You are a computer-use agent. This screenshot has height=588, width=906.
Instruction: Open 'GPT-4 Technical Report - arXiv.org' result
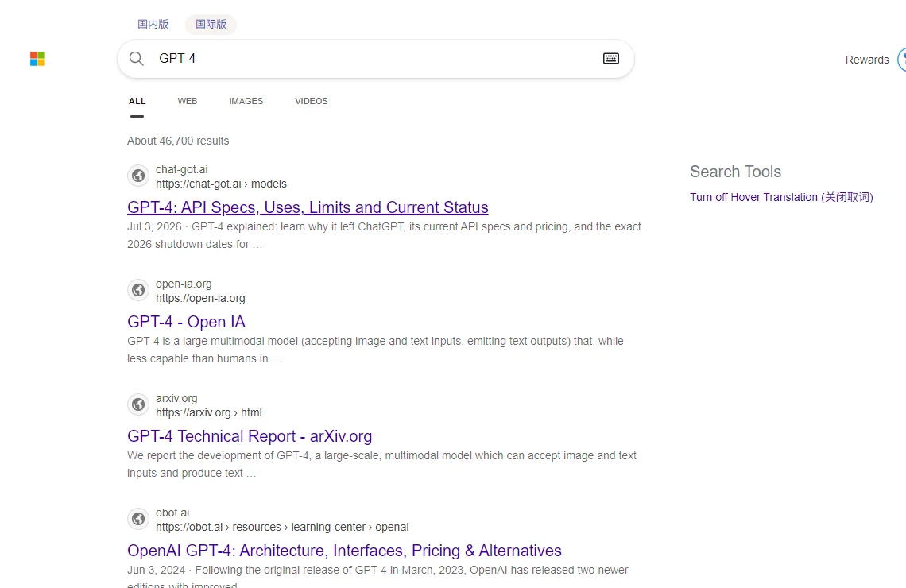[x=250, y=436]
